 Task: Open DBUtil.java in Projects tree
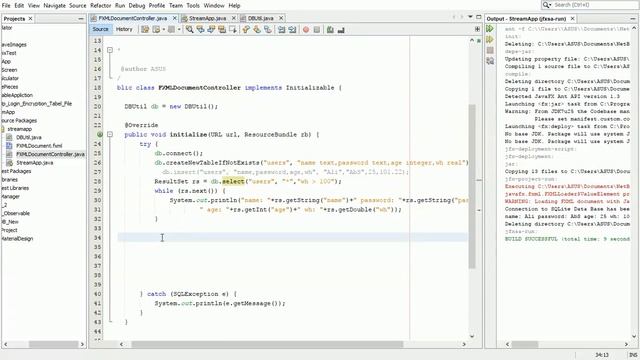[x=29, y=137]
